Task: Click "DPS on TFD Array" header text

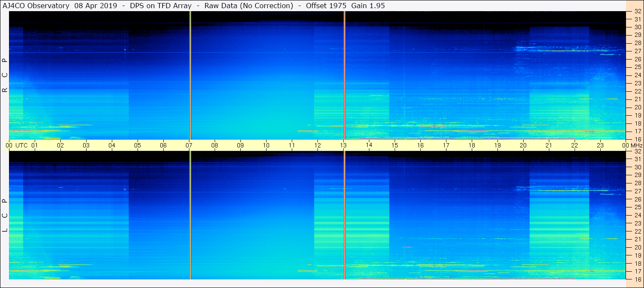Action: pyautogui.click(x=161, y=6)
